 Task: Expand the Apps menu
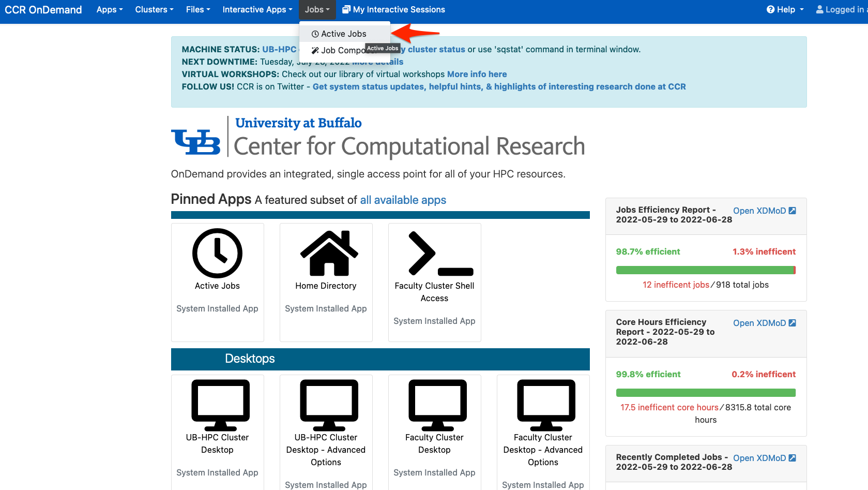110,9
